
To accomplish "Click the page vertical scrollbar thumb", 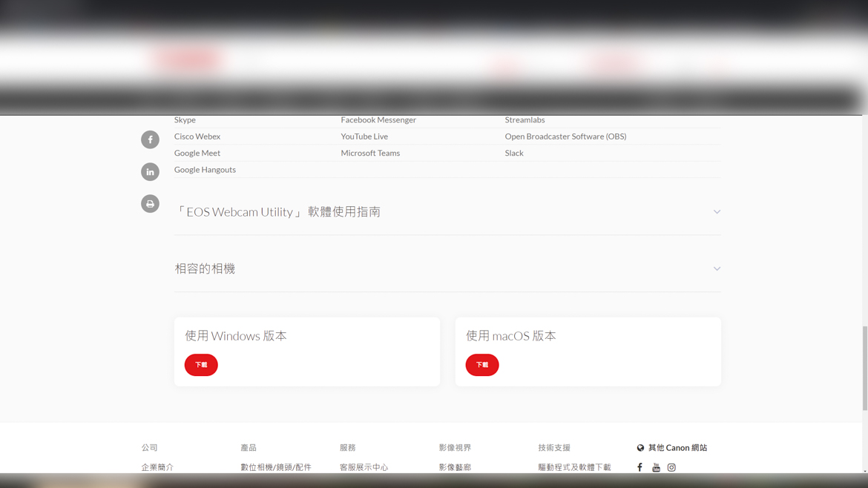I will pos(865,369).
